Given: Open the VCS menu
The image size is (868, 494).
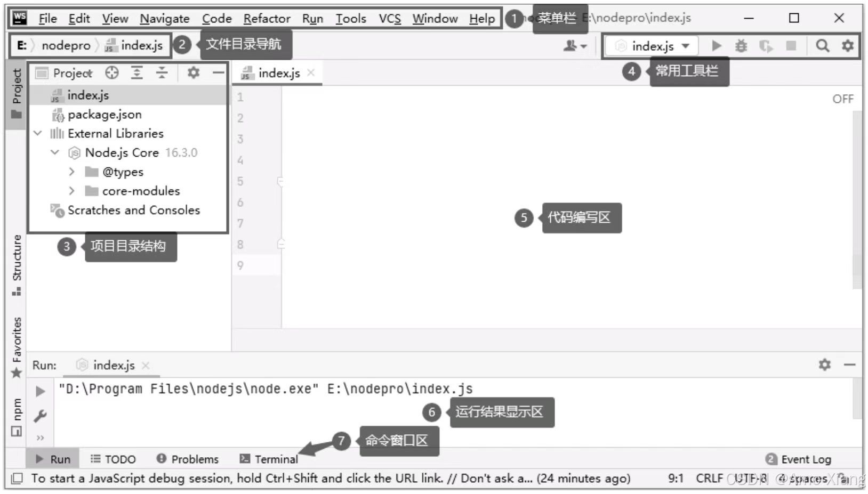Looking at the screenshot, I should tap(390, 19).
